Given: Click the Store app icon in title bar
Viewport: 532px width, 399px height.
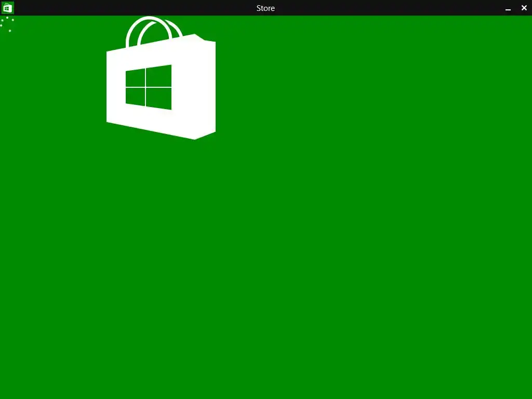Looking at the screenshot, I should pos(7,8).
